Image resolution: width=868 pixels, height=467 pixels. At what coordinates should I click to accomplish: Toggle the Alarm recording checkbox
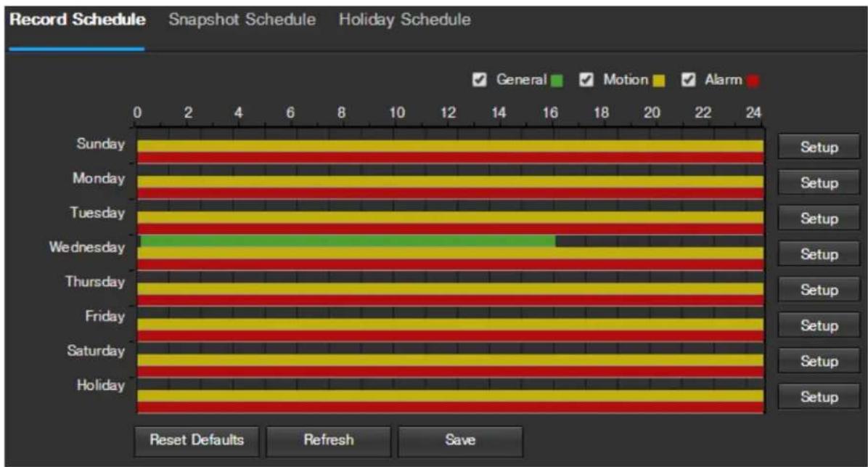coord(688,80)
